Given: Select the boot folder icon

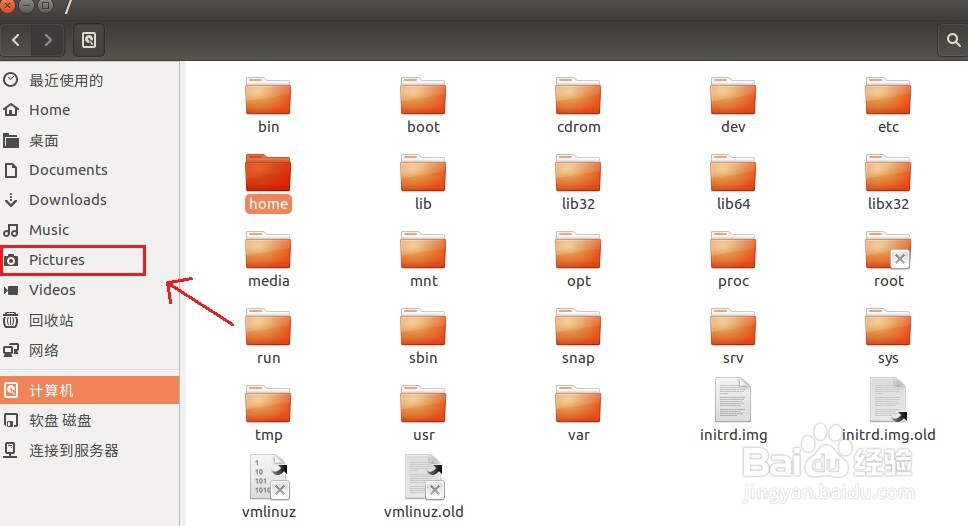Looking at the screenshot, I should coord(423,96).
